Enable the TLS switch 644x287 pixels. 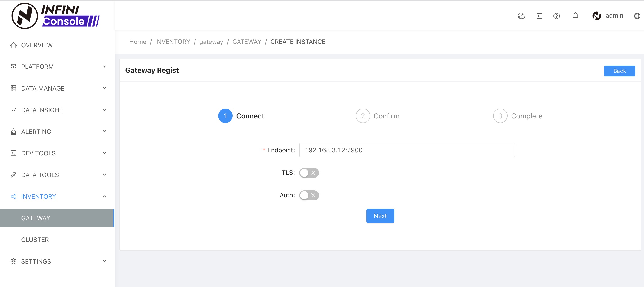tap(309, 173)
